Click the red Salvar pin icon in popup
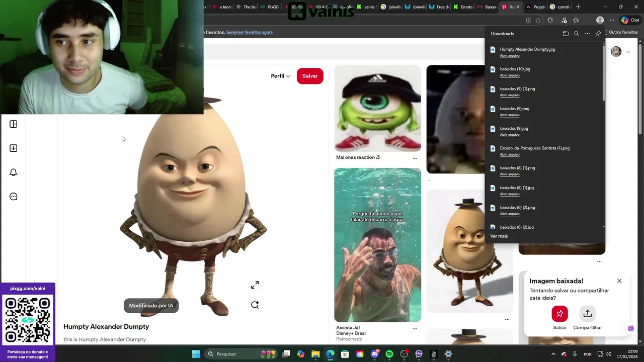This screenshot has width=644, height=362. 559,314
